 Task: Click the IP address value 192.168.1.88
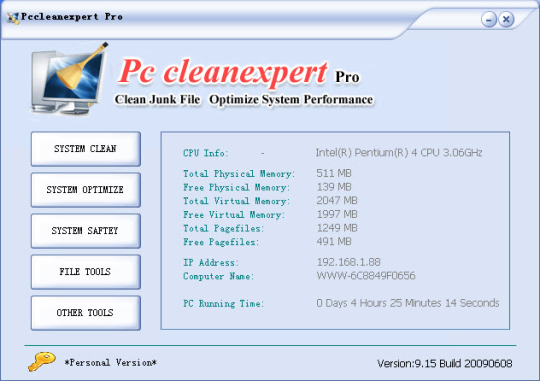click(349, 262)
